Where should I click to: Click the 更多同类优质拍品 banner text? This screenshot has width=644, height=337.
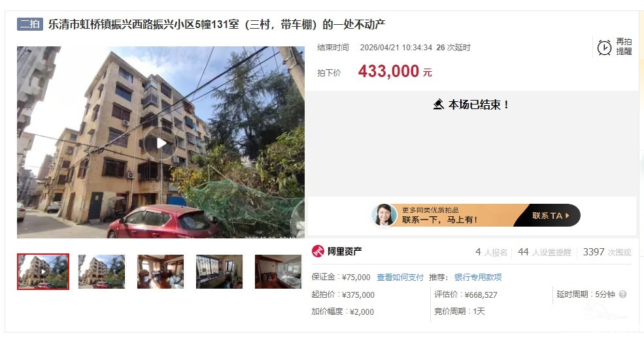430,210
